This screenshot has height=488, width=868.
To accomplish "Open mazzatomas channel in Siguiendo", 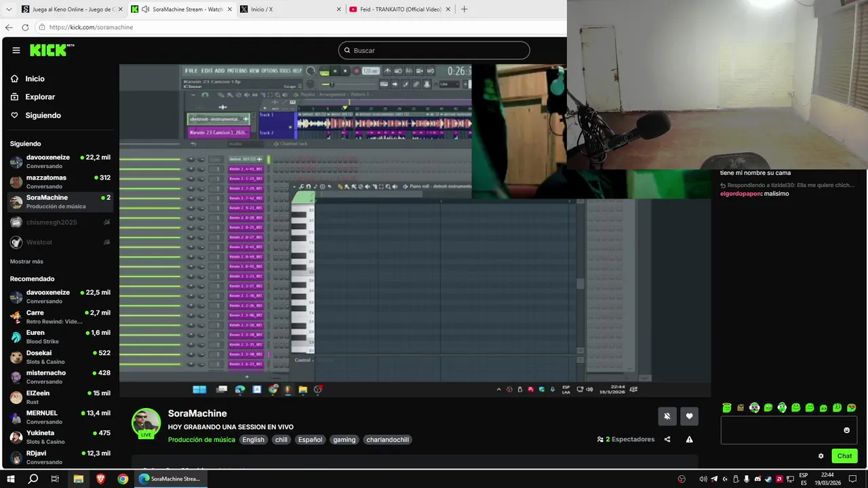I will tap(60, 182).
